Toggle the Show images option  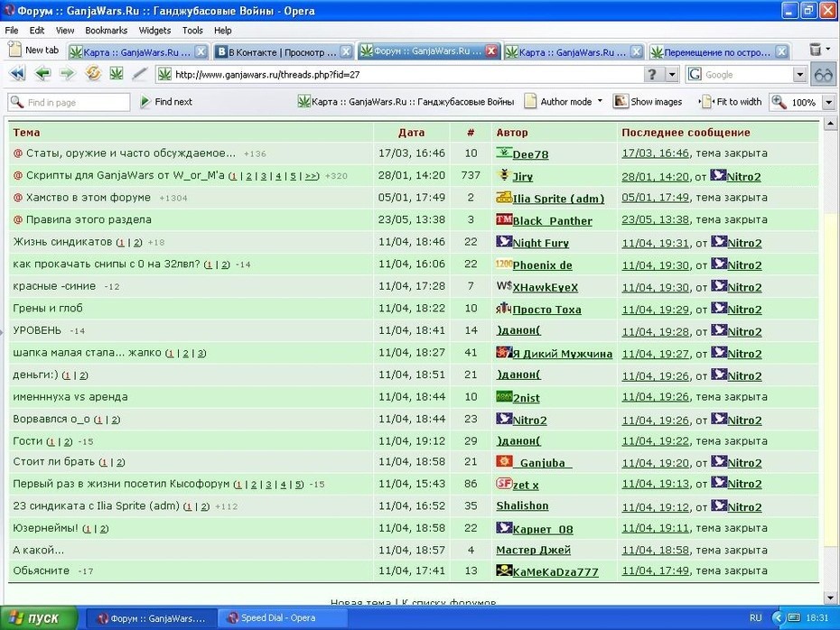(649, 102)
